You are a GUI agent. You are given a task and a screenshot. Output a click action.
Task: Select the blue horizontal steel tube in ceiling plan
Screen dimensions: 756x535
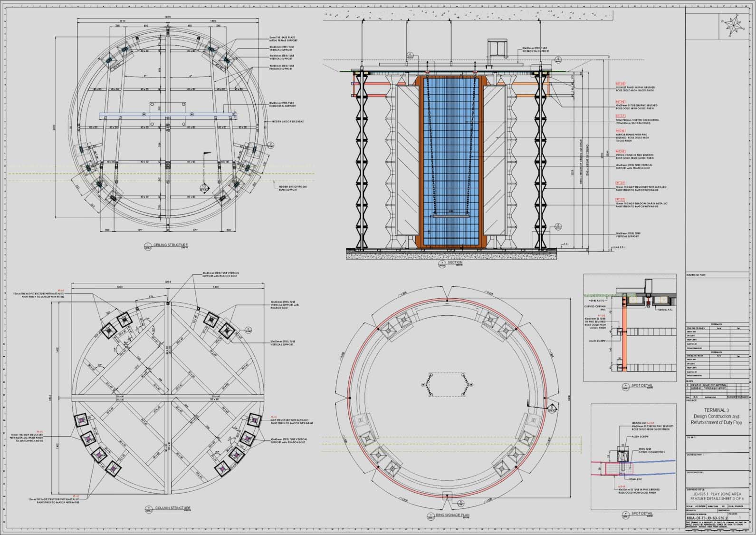tap(168, 115)
